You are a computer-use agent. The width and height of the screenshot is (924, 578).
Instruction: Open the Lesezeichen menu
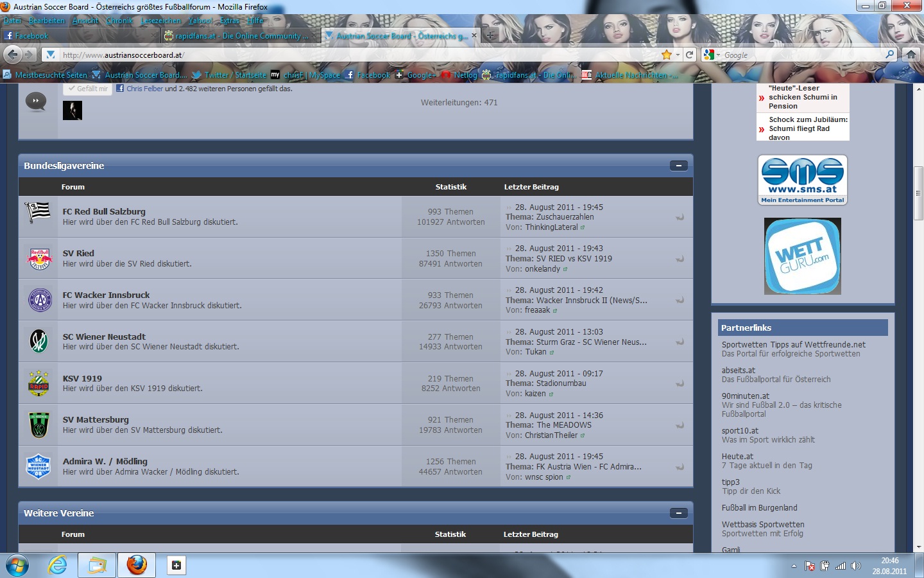pos(161,21)
